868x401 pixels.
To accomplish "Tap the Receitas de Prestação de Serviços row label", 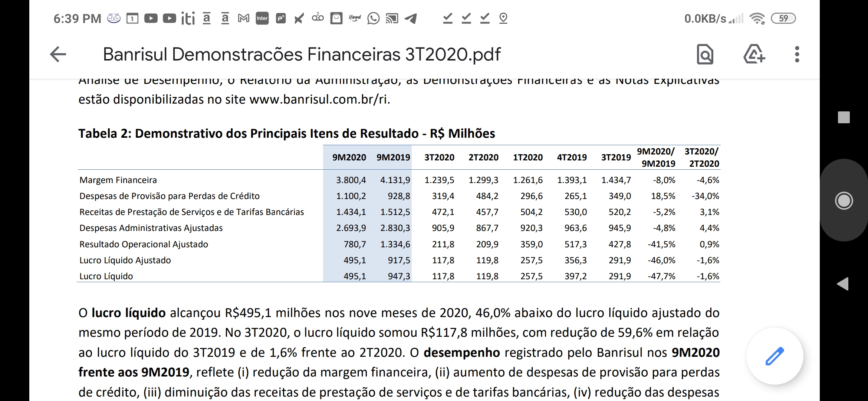I will pyautogui.click(x=191, y=212).
